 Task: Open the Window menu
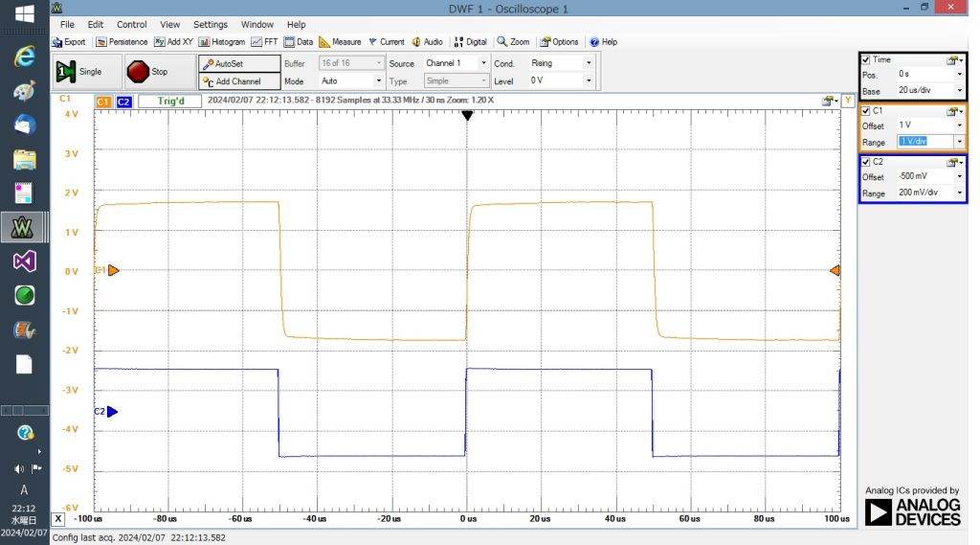point(256,24)
